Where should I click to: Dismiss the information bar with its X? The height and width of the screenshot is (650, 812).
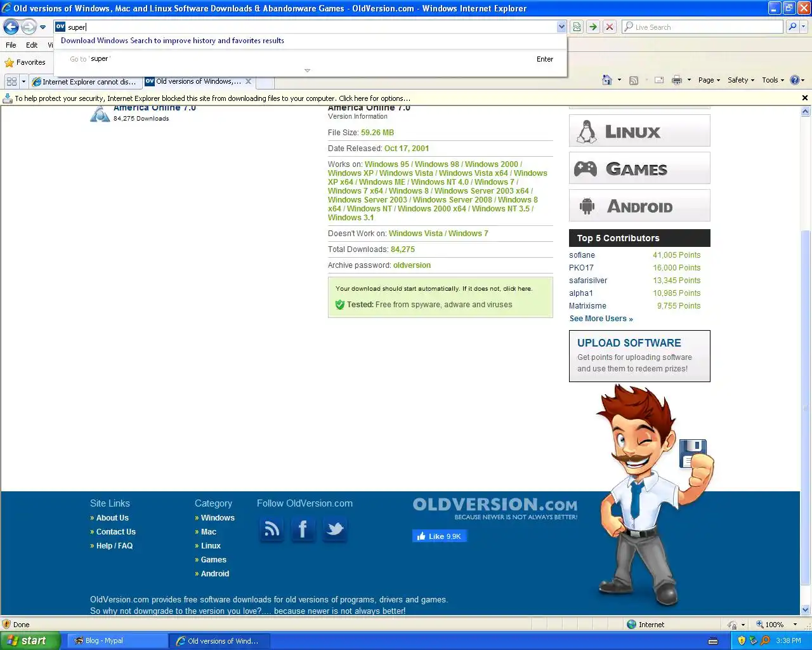pos(805,98)
